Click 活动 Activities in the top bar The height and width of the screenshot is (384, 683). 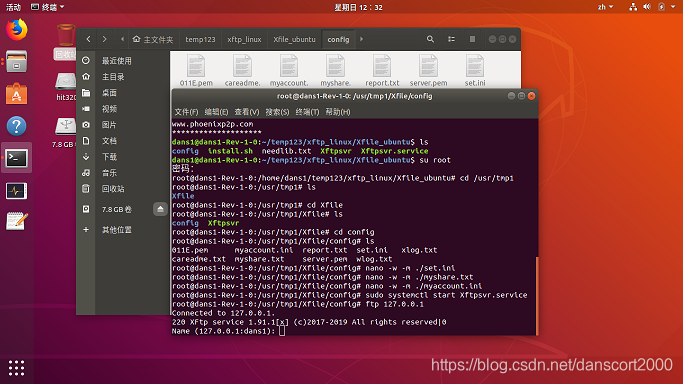coord(14,7)
